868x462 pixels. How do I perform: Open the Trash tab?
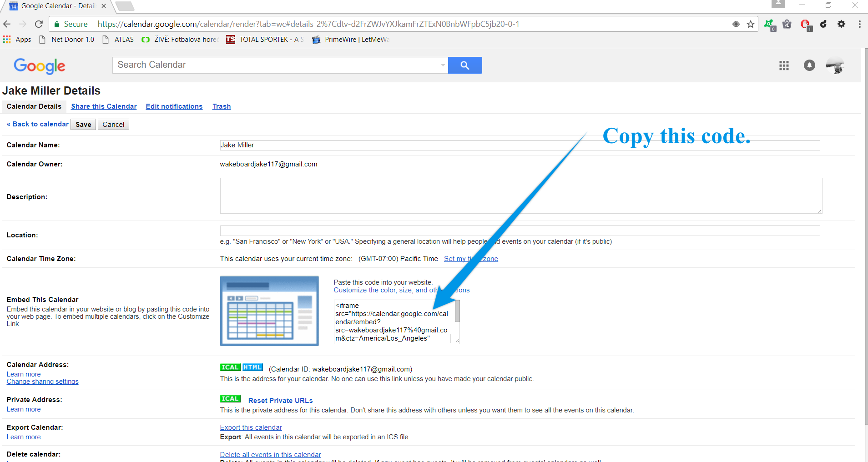click(222, 106)
